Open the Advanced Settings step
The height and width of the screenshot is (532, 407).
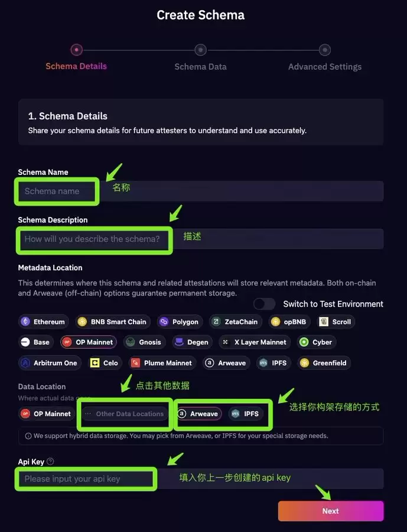[x=324, y=50]
